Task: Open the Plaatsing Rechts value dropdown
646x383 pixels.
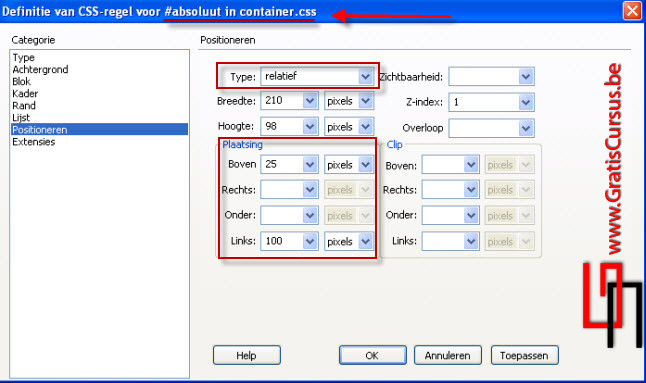Action: click(x=310, y=190)
